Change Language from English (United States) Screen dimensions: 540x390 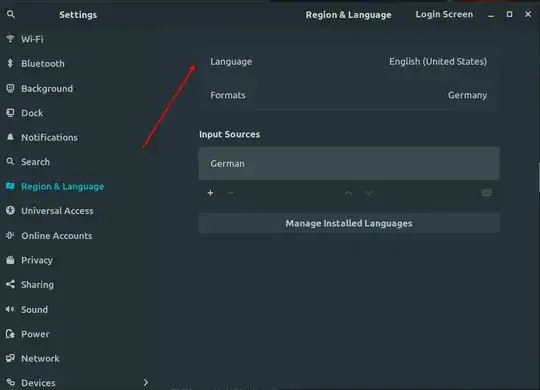349,62
